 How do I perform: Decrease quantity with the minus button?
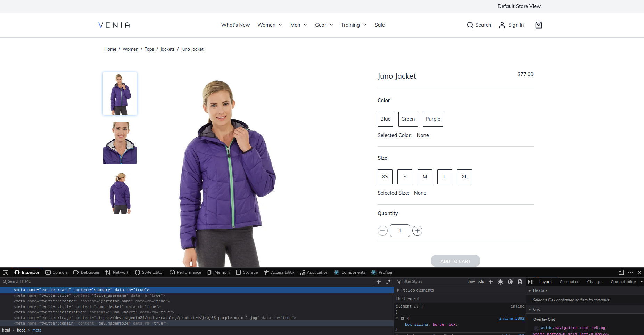coord(382,231)
